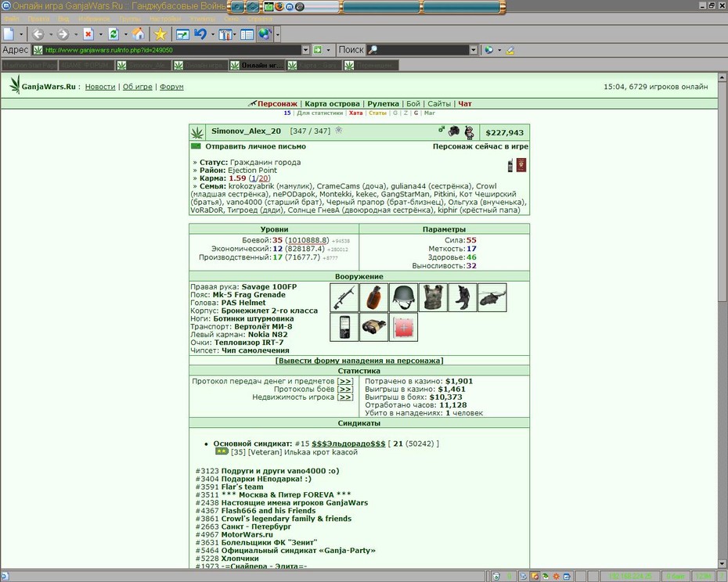Open Недвижимость игрока >> link
This screenshot has height=582, width=728.
pos(345,397)
